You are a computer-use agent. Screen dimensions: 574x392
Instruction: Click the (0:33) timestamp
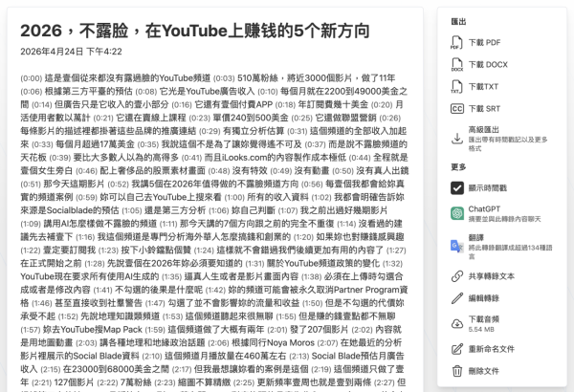point(42,144)
